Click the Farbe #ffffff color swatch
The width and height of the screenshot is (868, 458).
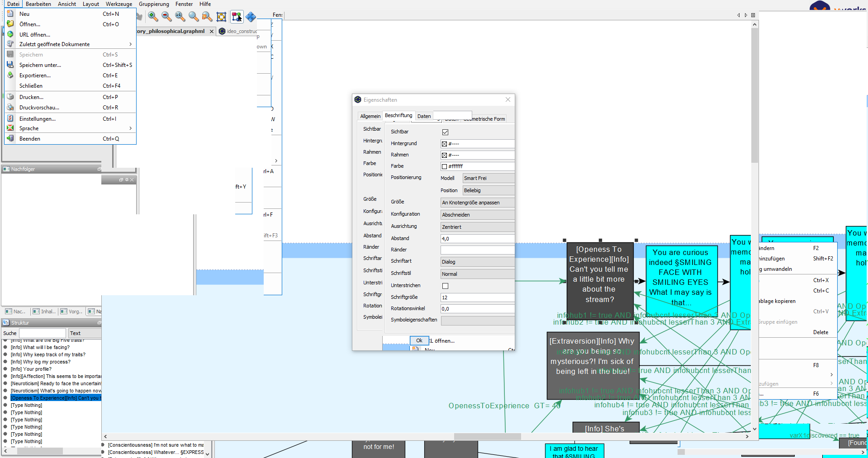point(444,166)
